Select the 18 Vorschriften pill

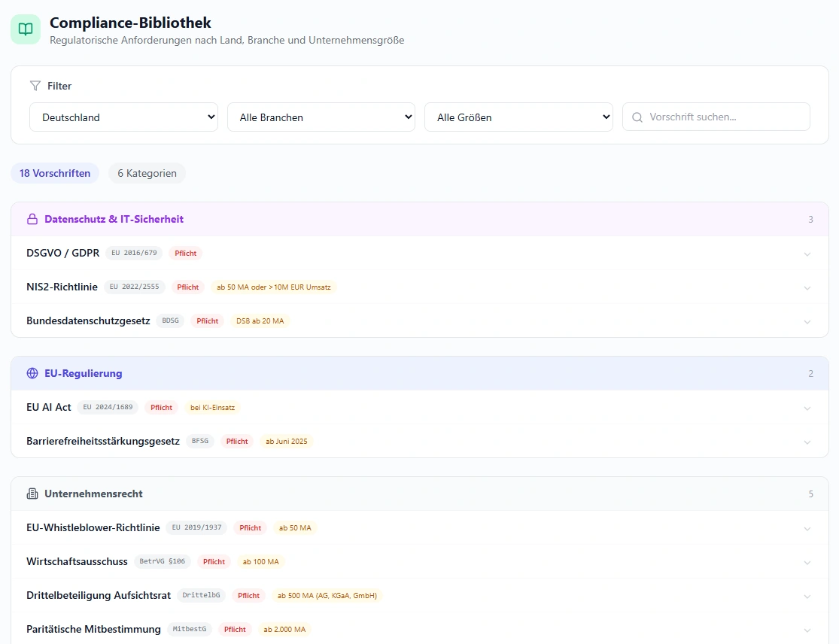(x=55, y=173)
